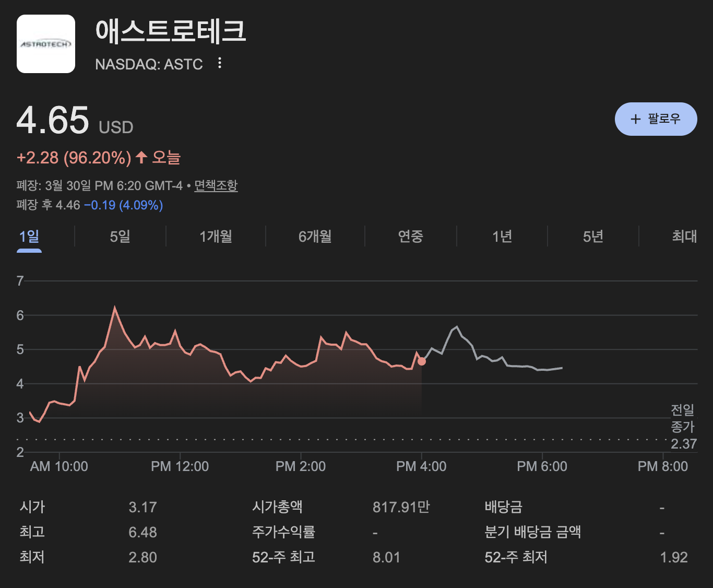Viewport: 713px width, 588px height.
Task: Click the closing price marker dot on chart
Action: tap(422, 361)
